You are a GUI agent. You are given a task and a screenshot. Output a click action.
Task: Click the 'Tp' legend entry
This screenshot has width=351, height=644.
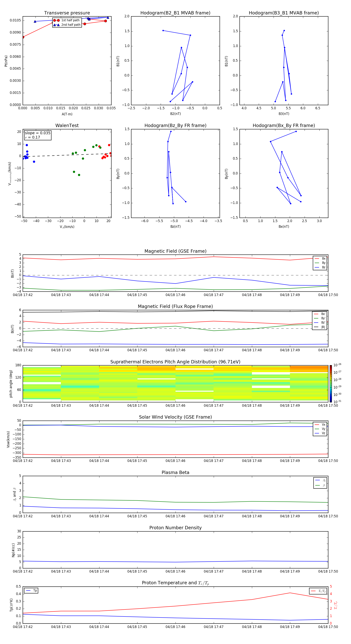(x=31, y=591)
